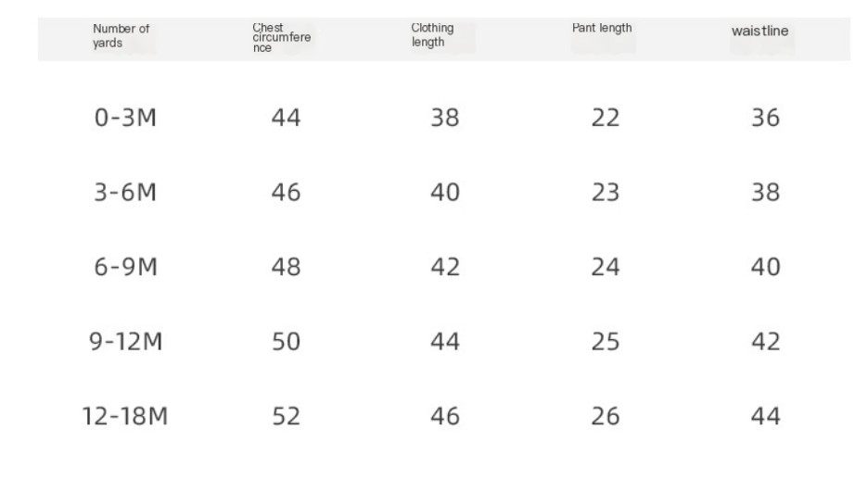Click waistline 40 in 6-9M row
Image resolution: width=868 pixels, height=479 pixels.
point(765,268)
